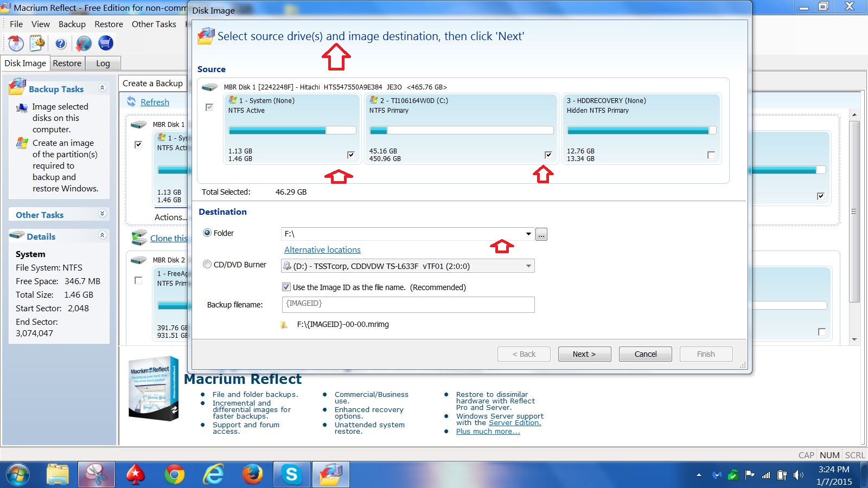
Task: Click the C: partition usage bar
Action: click(x=462, y=130)
